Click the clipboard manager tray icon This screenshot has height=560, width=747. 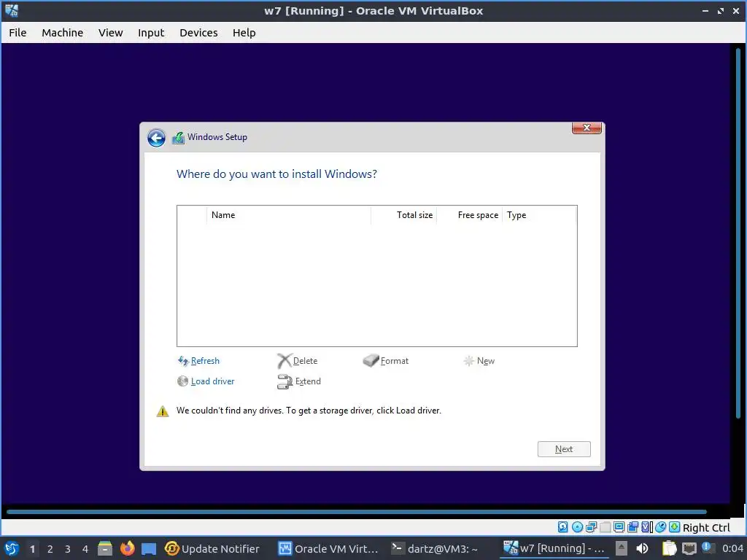669,548
